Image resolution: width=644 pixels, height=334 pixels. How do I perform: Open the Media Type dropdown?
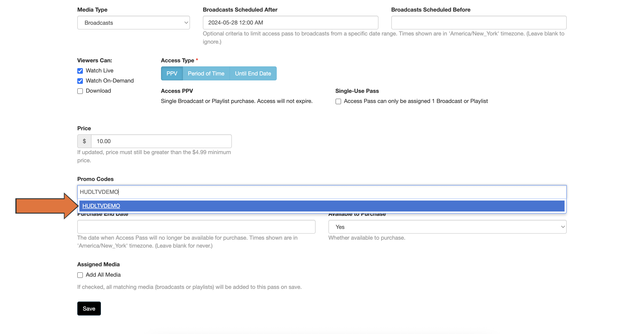133,23
